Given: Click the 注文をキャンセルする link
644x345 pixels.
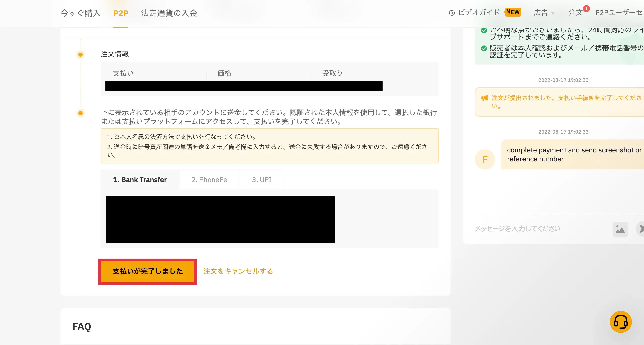Looking at the screenshot, I should [238, 271].
